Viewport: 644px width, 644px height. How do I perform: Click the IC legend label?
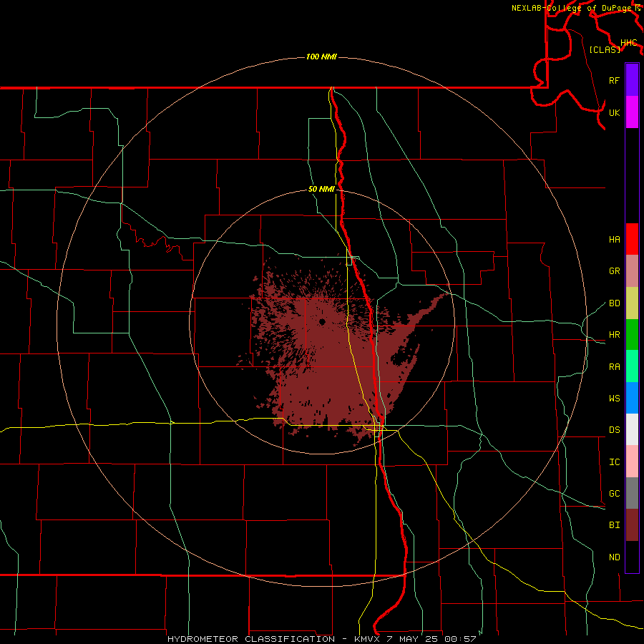(x=614, y=462)
